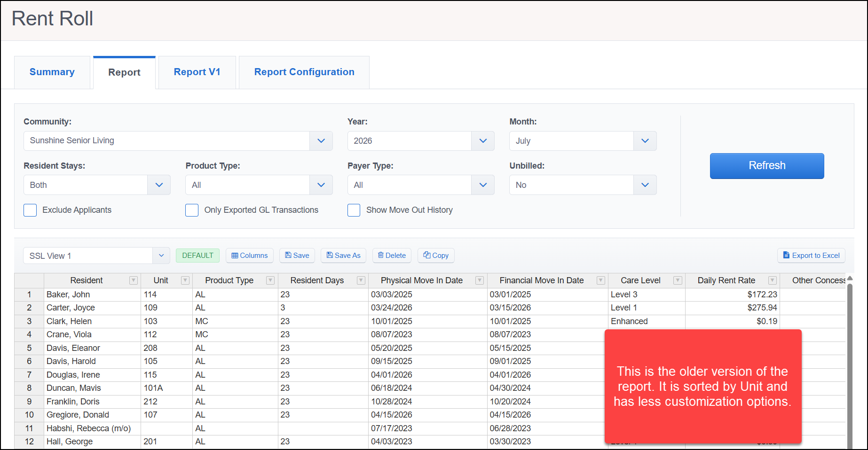Screen dimensions: 868x450
Task: Open the Month dropdown
Action: [x=645, y=141]
